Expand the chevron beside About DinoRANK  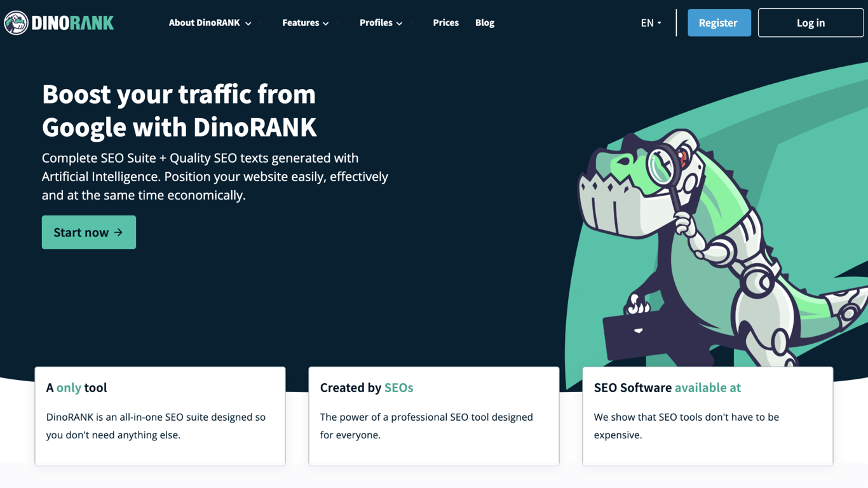coord(248,24)
